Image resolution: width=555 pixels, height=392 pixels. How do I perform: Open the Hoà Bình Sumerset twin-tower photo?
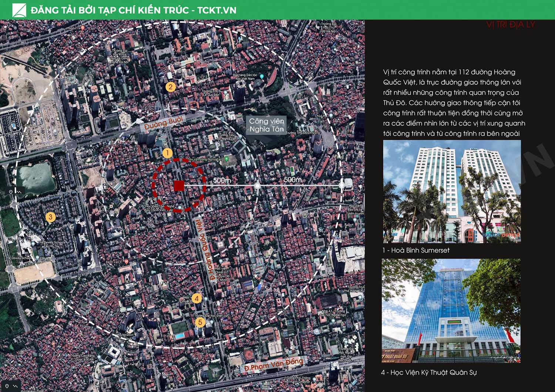click(452, 192)
